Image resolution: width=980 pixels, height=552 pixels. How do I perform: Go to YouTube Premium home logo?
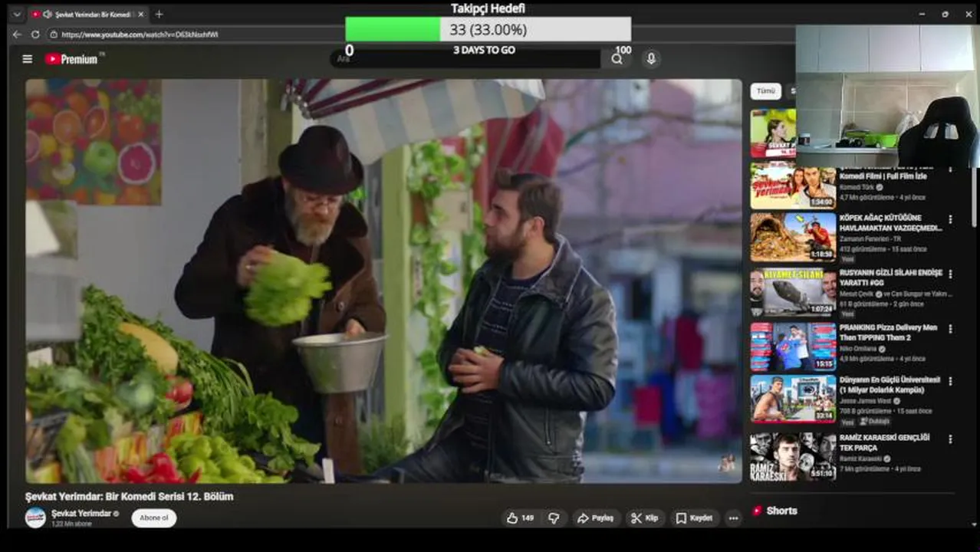point(72,59)
